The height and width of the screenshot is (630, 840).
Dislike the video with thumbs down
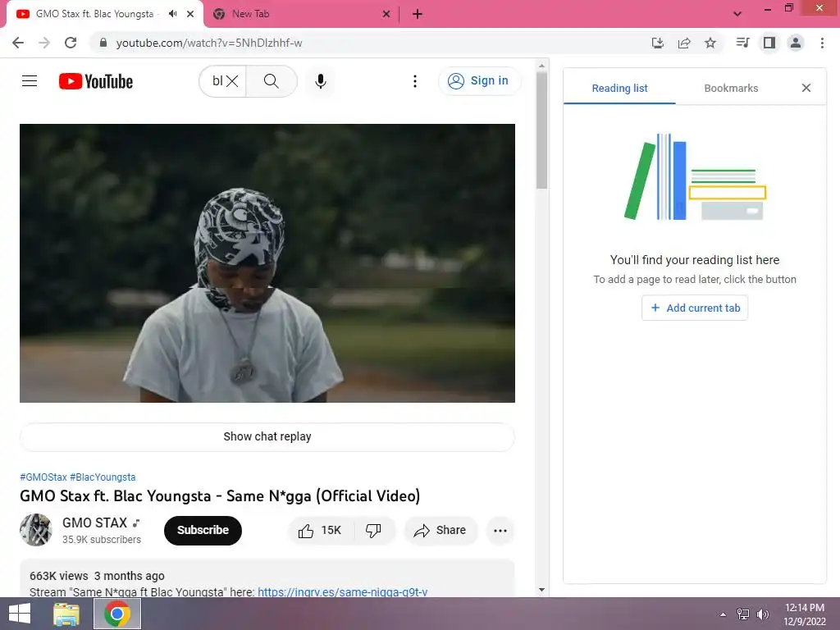[373, 531]
